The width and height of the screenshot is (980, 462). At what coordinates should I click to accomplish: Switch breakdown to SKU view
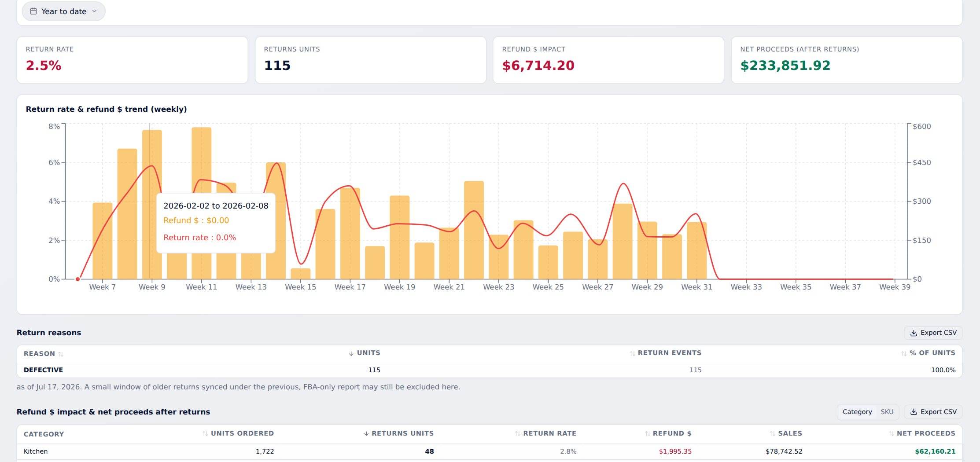pyautogui.click(x=887, y=412)
